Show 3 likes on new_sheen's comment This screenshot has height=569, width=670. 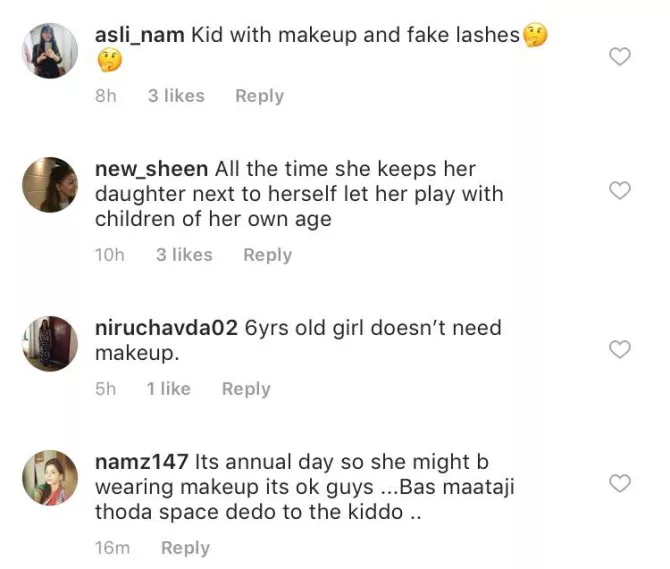point(184,255)
